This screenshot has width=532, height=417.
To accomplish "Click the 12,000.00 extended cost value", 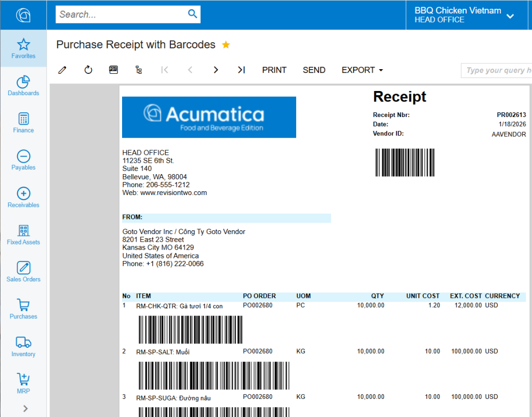I will pyautogui.click(x=468, y=305).
